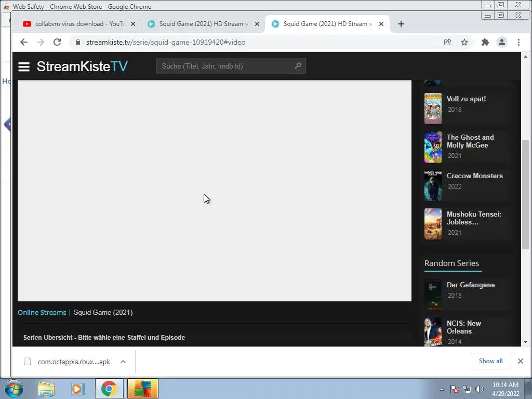Open the Cracow Monsters poster thumbnail
This screenshot has height=399, width=532.
pyautogui.click(x=433, y=185)
